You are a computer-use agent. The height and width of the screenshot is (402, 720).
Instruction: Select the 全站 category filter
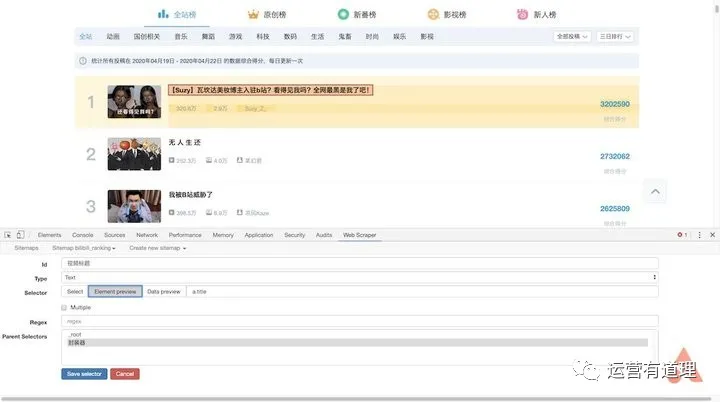coord(86,36)
